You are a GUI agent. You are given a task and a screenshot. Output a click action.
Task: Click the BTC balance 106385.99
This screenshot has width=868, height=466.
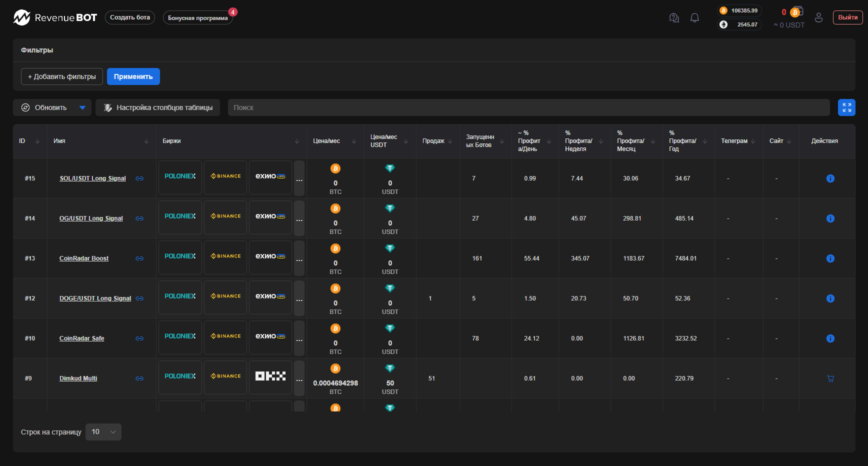click(x=739, y=10)
